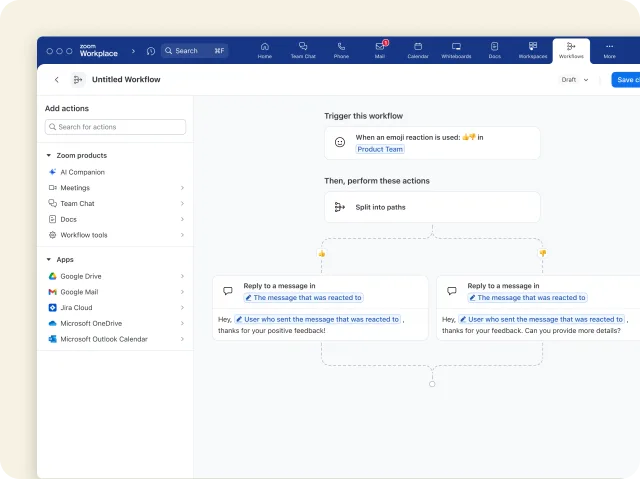Expand the Meetings actions submenu
640x479 pixels.
click(x=182, y=188)
